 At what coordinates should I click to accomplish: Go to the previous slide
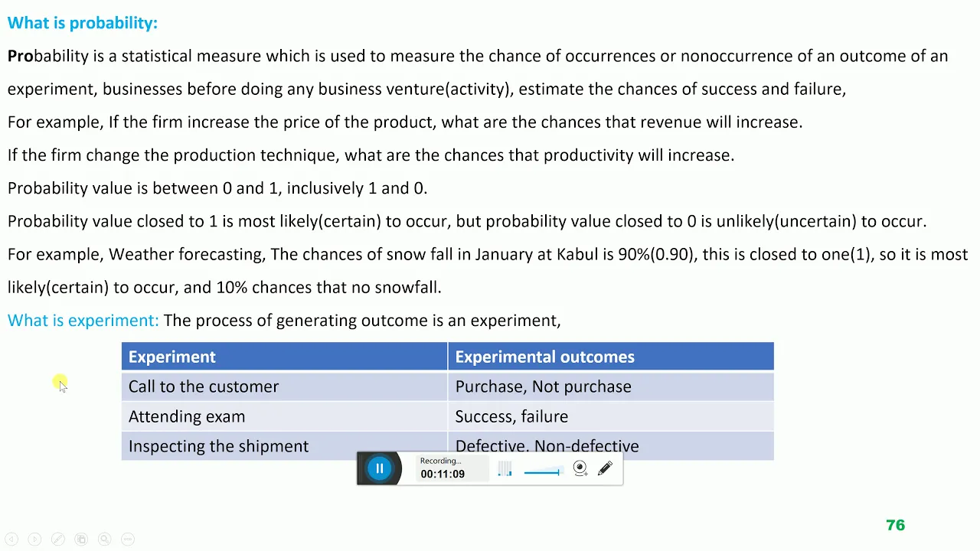tap(11, 539)
